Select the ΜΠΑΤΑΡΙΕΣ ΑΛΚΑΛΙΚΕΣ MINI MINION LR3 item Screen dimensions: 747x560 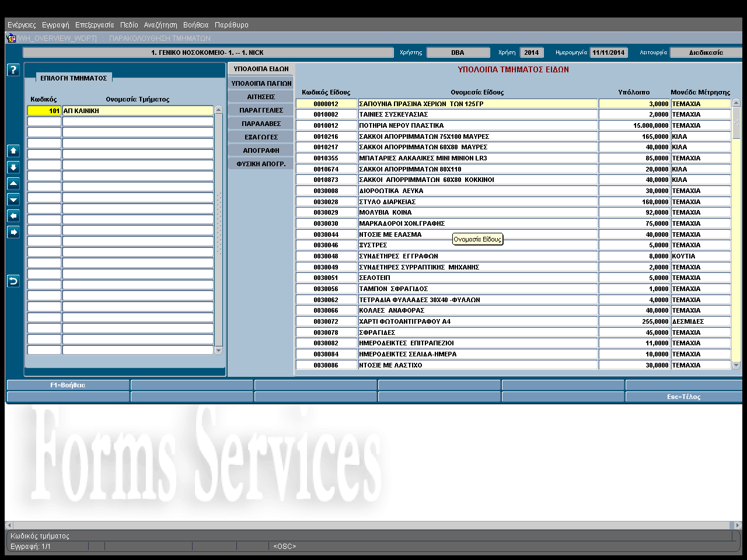[477, 158]
